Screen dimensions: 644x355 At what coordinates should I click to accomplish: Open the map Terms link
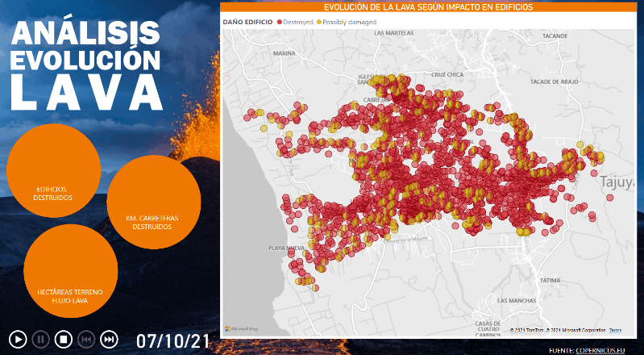point(615,330)
